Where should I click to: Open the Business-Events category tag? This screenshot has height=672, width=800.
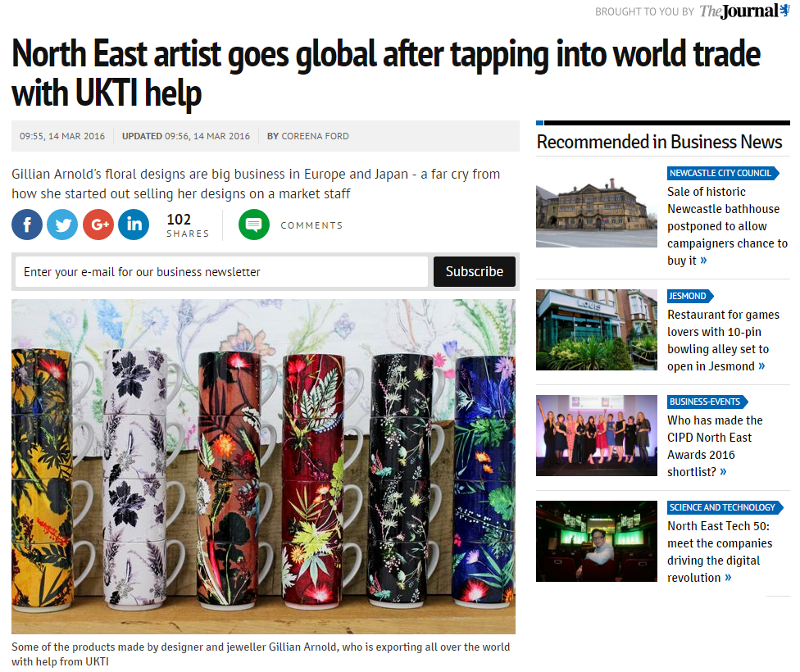[707, 402]
